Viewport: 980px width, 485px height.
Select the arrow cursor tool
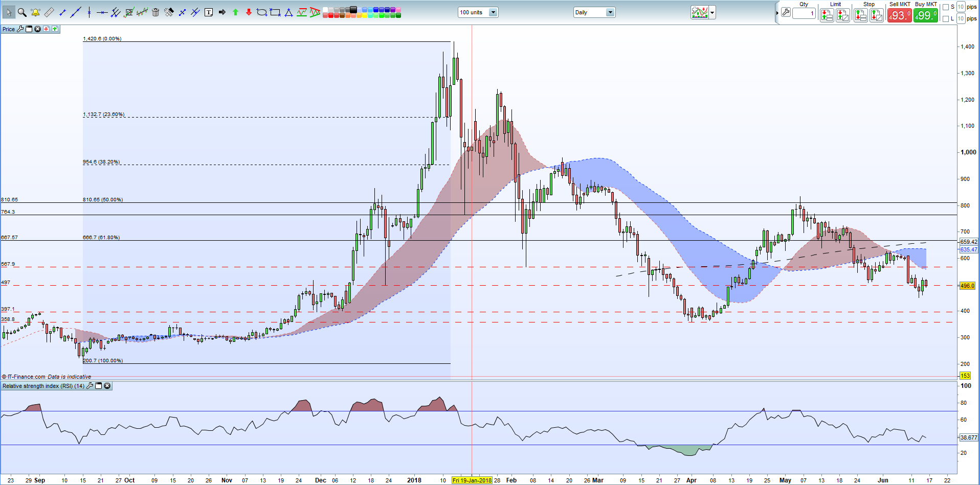point(9,12)
